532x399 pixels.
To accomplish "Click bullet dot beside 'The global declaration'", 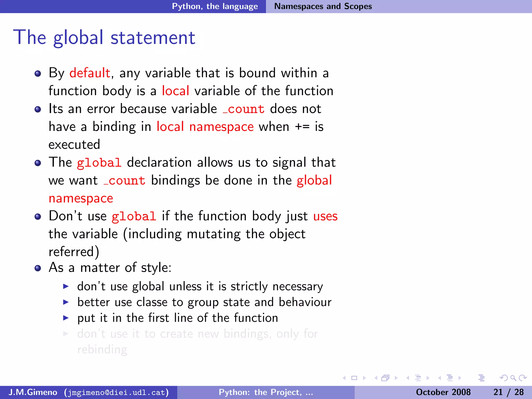I will [x=38, y=163].
